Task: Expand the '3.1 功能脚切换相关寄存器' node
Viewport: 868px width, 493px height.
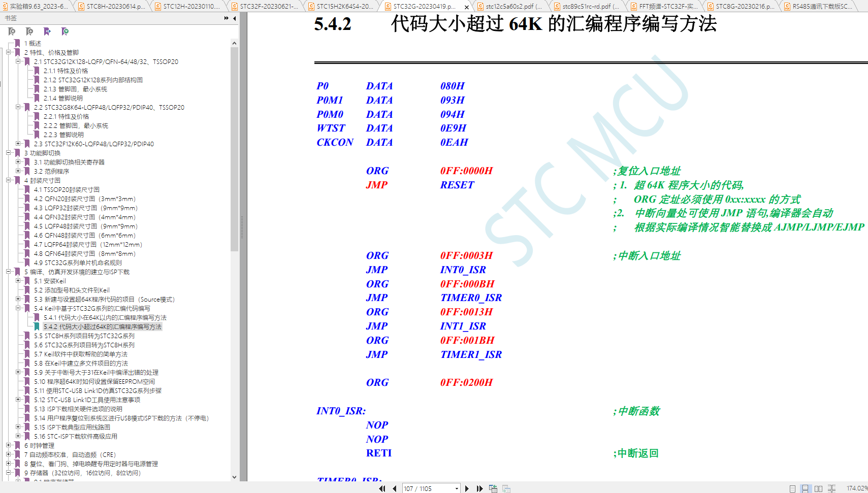Action: point(18,162)
